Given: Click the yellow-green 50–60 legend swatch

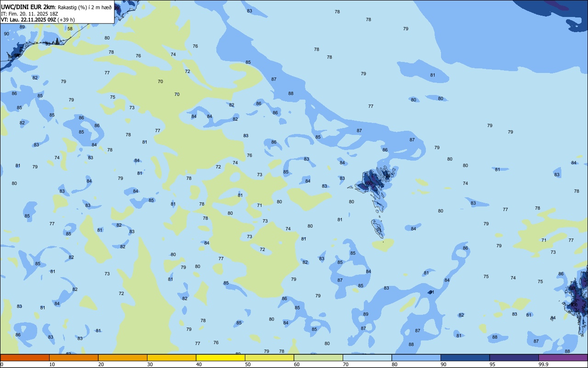Looking at the screenshot, I should pos(269,357).
